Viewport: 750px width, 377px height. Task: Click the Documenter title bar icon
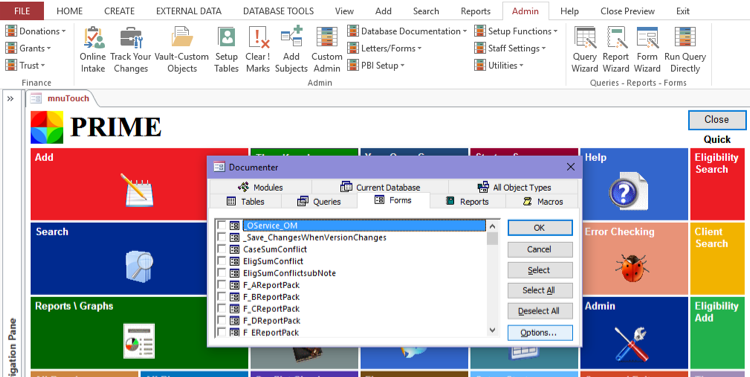pyautogui.click(x=220, y=167)
